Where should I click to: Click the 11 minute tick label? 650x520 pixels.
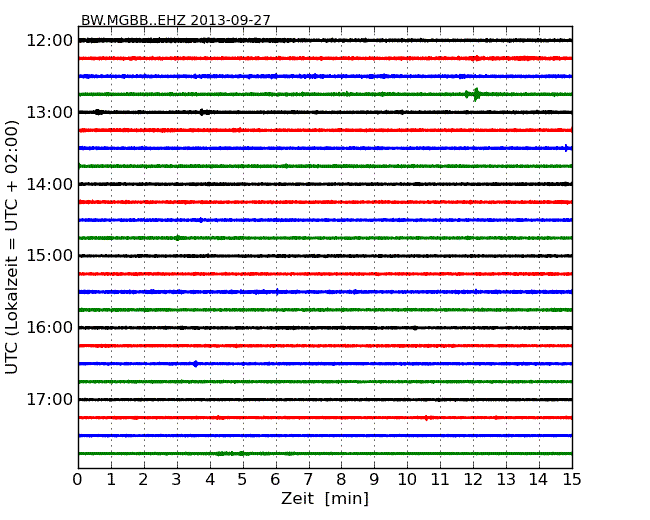coord(440,480)
